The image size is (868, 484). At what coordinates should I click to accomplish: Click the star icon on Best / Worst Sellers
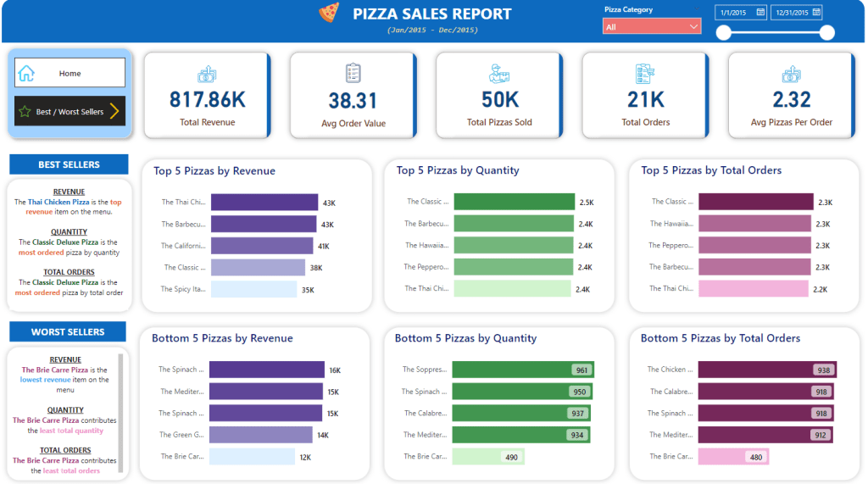[x=25, y=111]
